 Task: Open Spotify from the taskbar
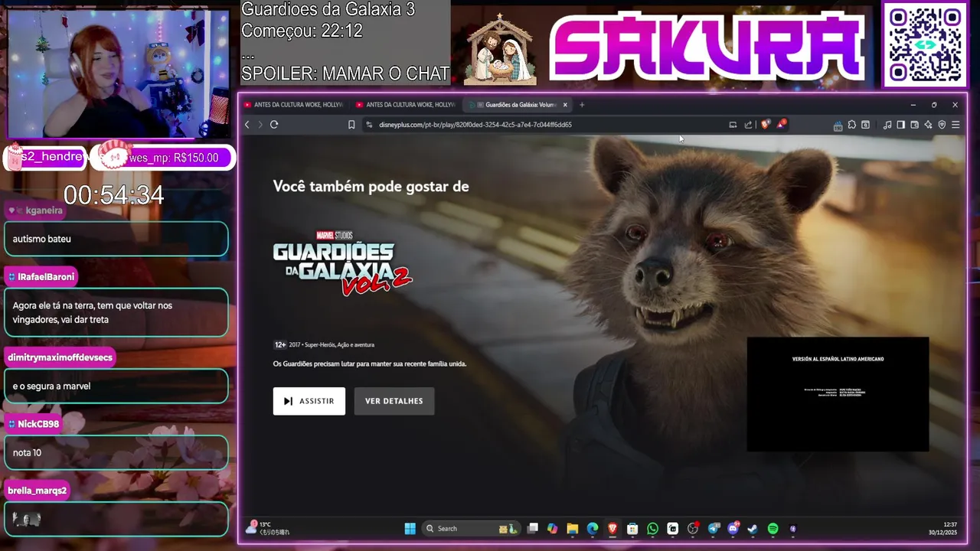pos(773,529)
